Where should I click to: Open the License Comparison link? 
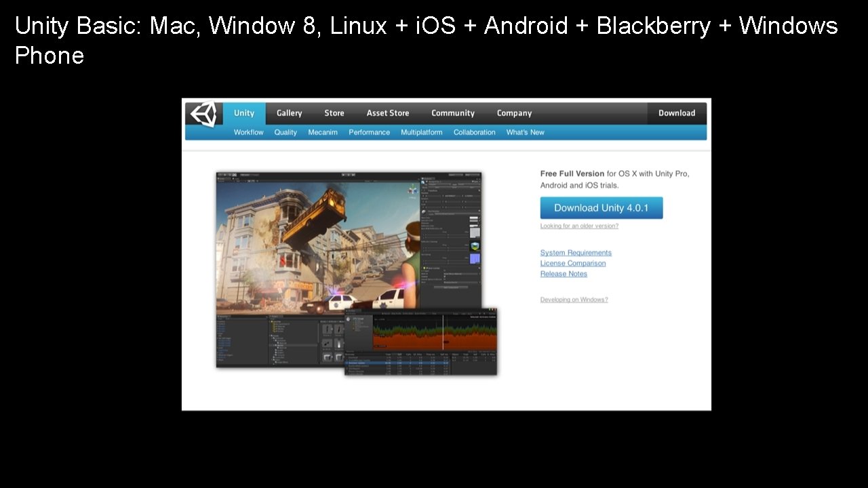point(573,264)
